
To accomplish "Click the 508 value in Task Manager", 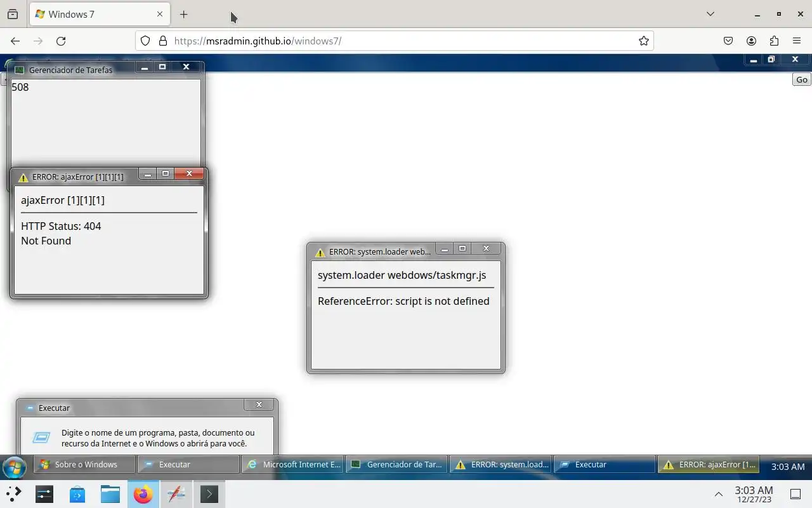I will coord(20,87).
